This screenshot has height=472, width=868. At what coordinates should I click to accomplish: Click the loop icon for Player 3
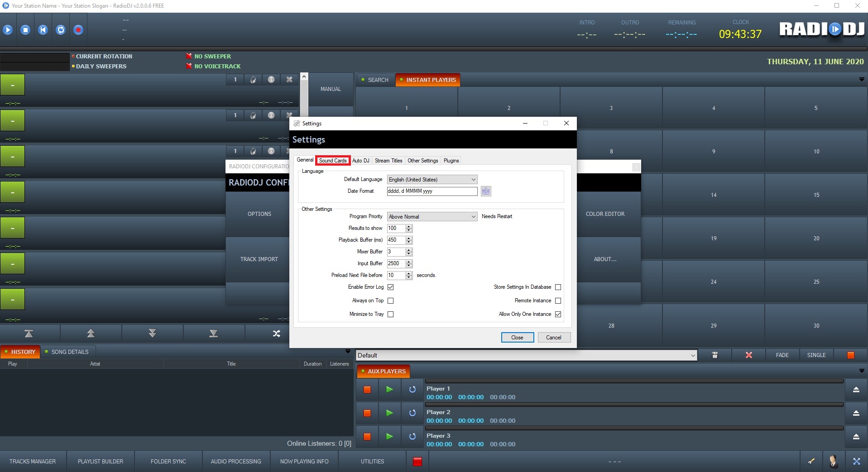[x=412, y=437]
